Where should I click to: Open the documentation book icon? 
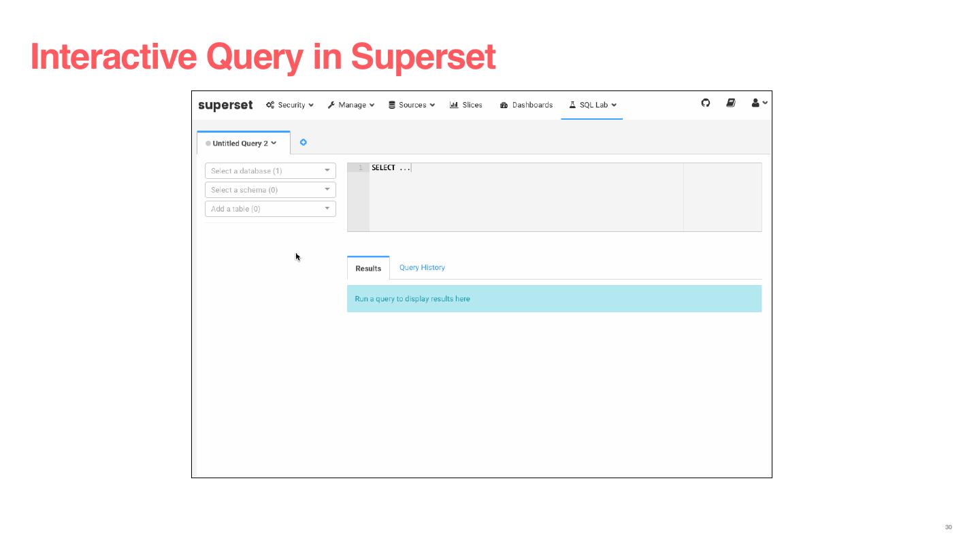tap(731, 103)
